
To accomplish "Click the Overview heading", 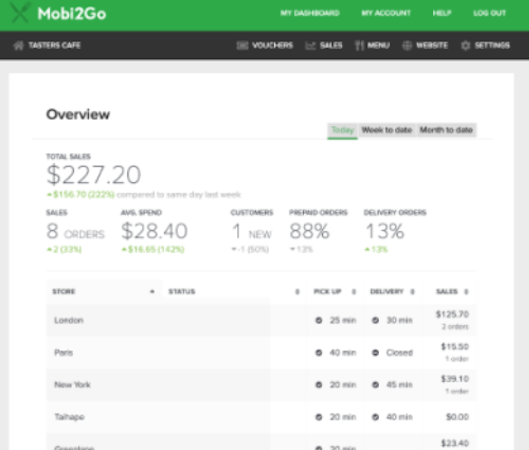I will [78, 114].
